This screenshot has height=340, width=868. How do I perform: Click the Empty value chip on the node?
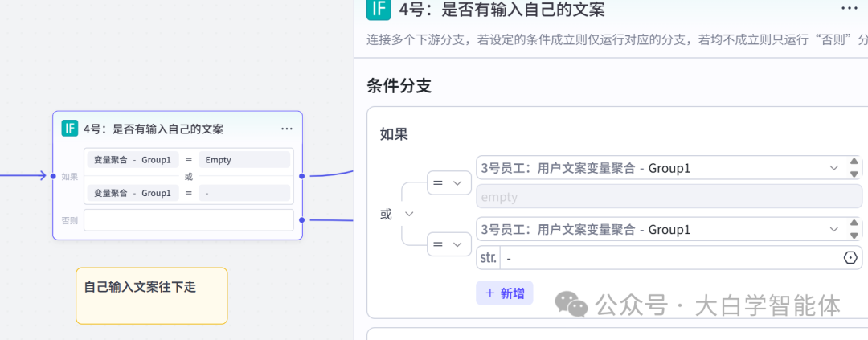pos(244,159)
